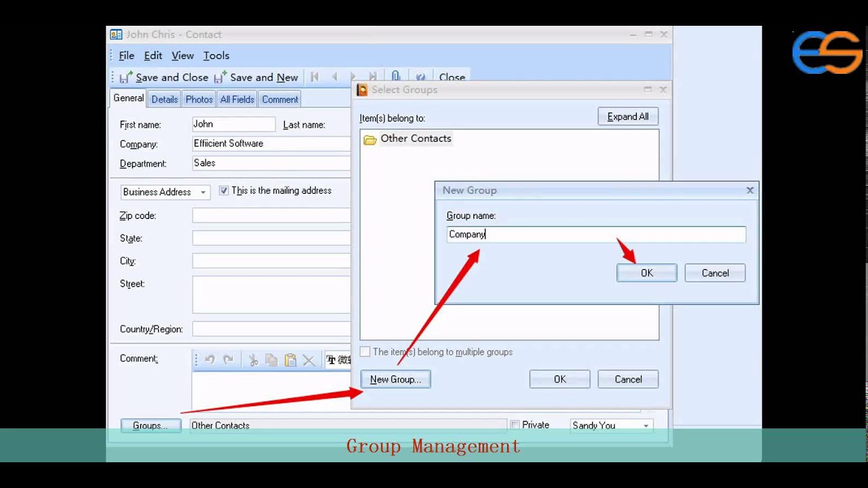Click the attachment paperclip icon
Image resolution: width=868 pixels, height=488 pixels.
[x=396, y=77]
